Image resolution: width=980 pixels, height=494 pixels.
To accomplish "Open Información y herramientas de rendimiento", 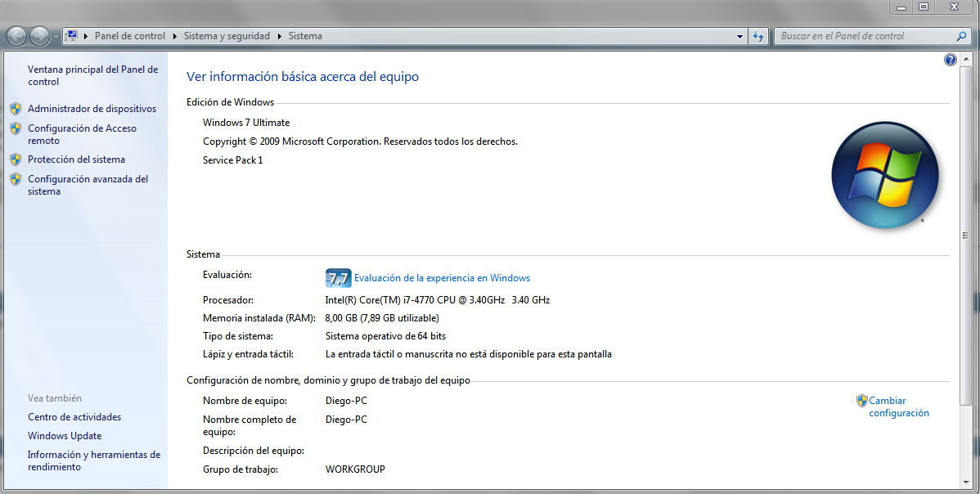I will 94,461.
